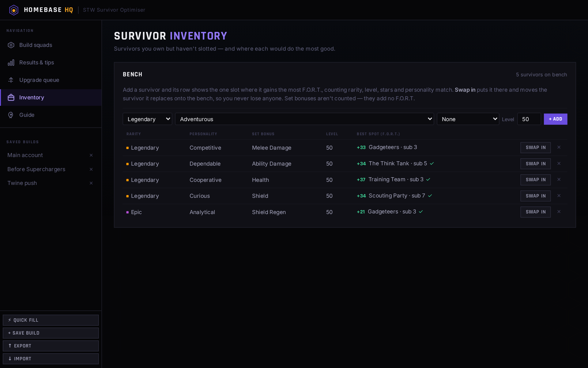Image resolution: width=588 pixels, height=368 pixels.
Task: Remove the Curious survivor from bench
Action: pos(559,196)
